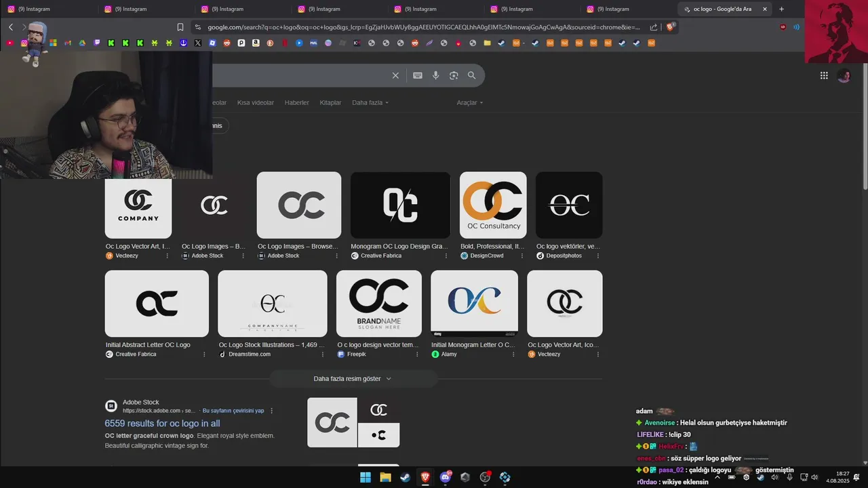Screen dimensions: 868x488
Task: Open the X (Twitter) bookmark
Action: click(x=198, y=43)
